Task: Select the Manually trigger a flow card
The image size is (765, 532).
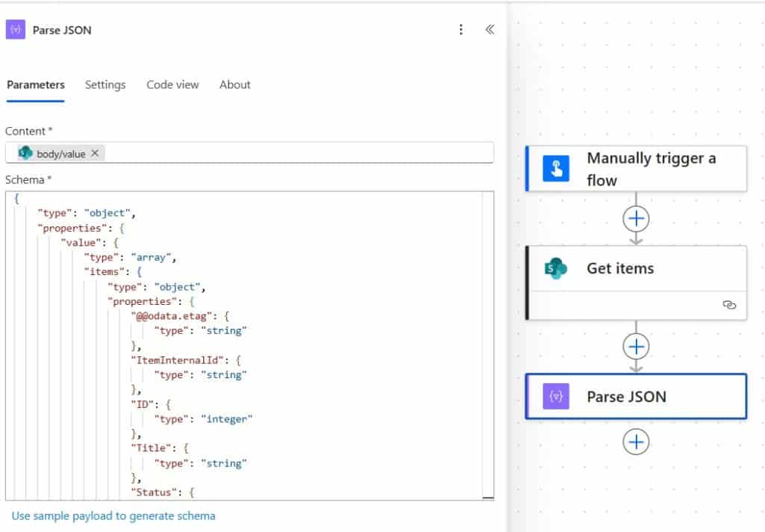Action: tap(636, 168)
